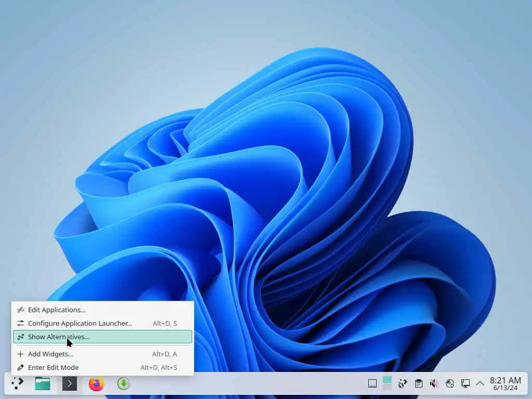Select Enter Edit Mode menu entry
The width and height of the screenshot is (532, 399).
(102, 367)
